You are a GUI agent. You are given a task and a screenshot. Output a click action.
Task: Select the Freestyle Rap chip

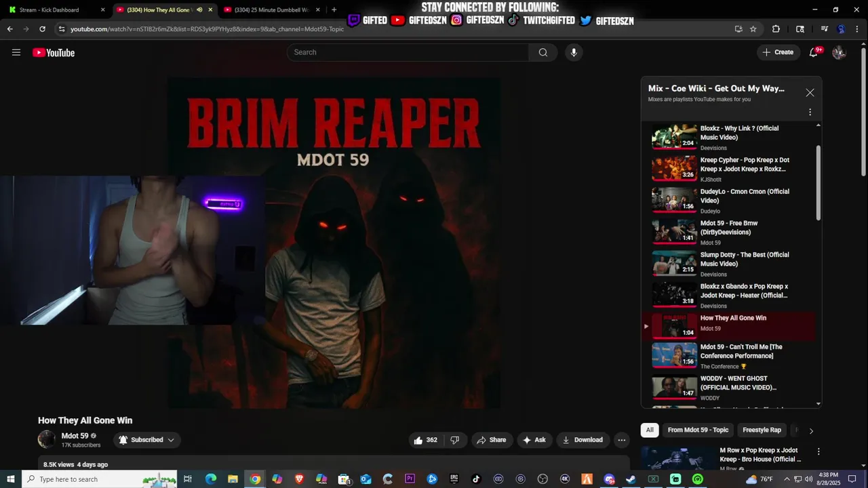762,430
